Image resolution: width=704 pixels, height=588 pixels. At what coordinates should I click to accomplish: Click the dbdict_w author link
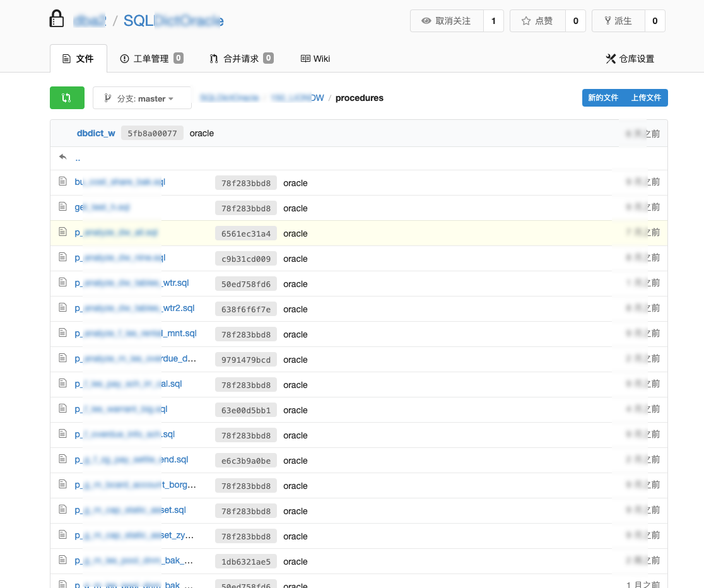pos(96,133)
